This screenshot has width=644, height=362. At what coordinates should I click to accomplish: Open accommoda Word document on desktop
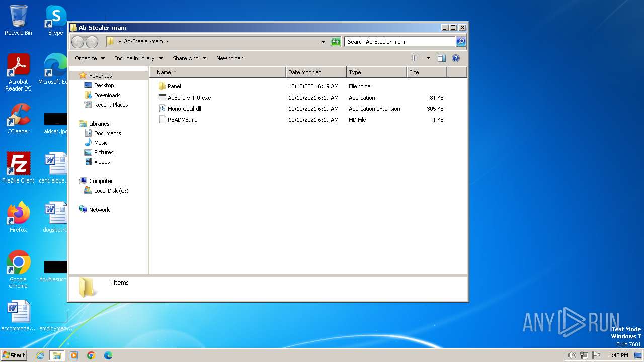point(18,316)
